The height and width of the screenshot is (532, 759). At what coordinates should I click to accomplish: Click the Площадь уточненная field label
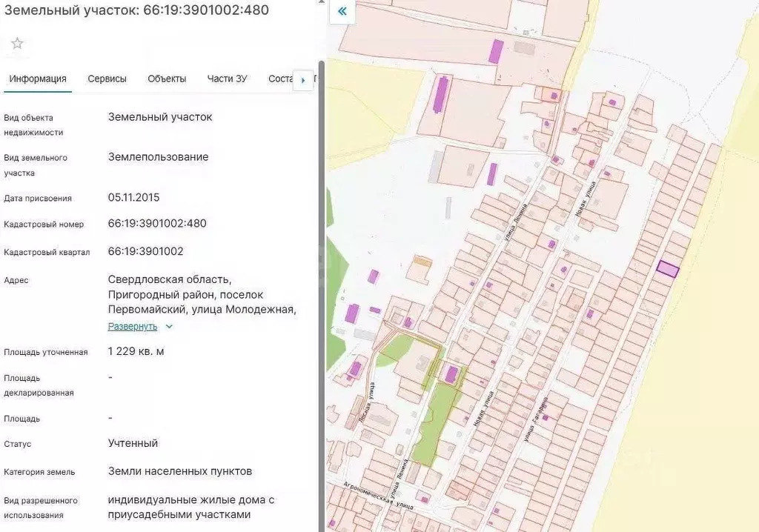pos(45,353)
